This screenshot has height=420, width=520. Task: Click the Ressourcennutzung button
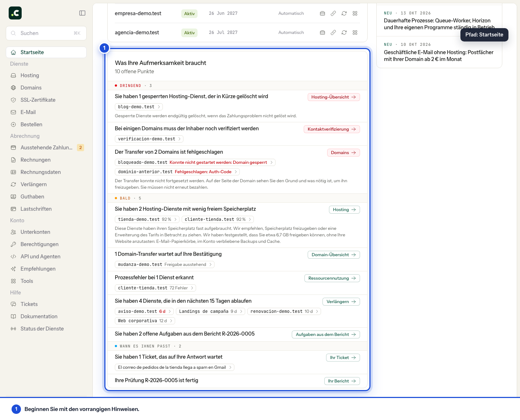[332, 278]
